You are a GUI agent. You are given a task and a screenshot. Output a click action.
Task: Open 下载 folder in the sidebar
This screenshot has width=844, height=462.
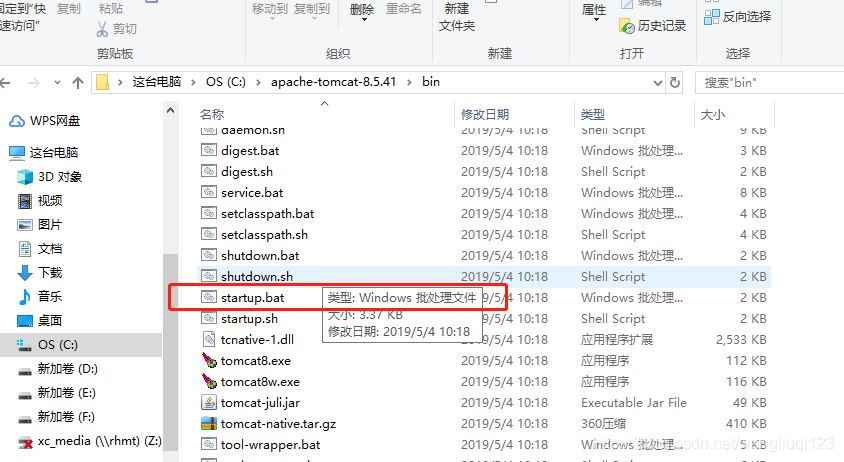tap(40, 272)
